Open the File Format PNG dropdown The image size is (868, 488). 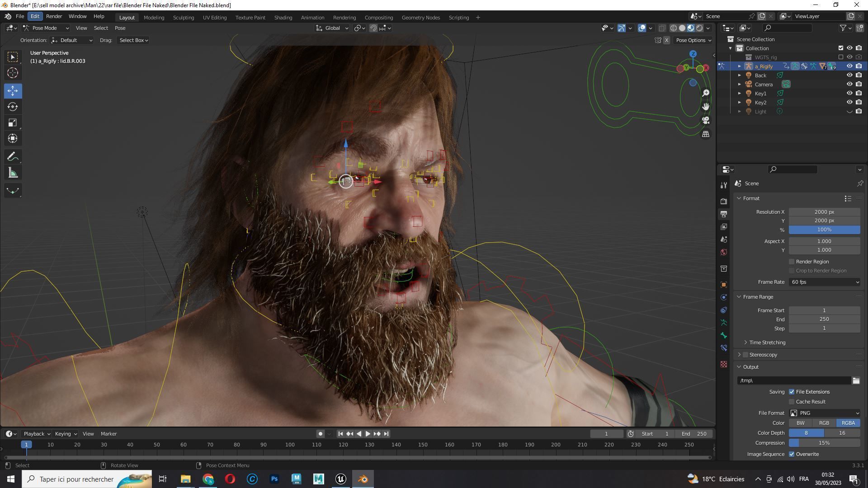824,413
